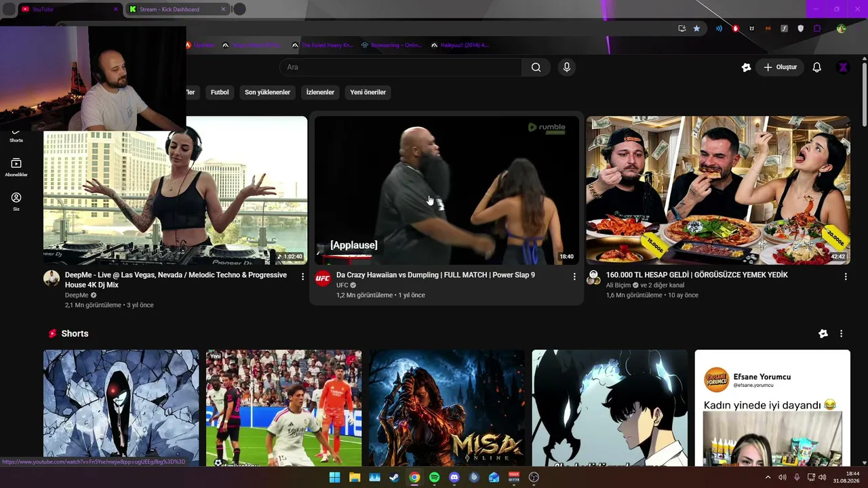The image size is (868, 488).
Task: Click the shield extension icon
Action: [801, 28]
